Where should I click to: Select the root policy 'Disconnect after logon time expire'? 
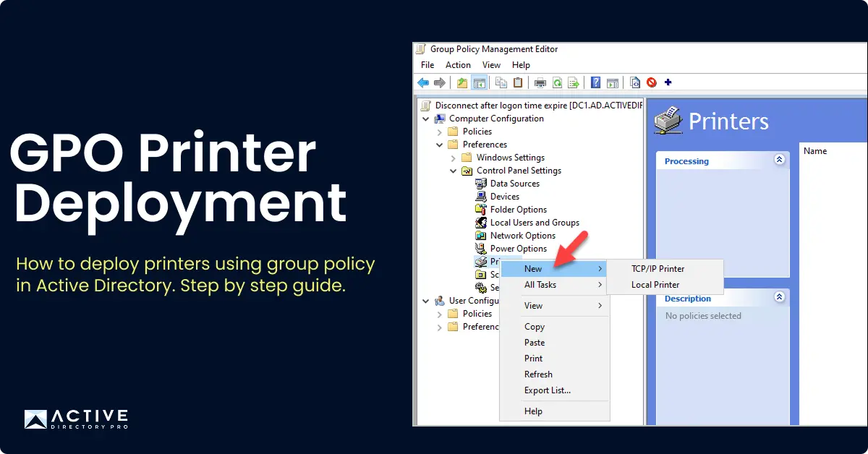(538, 106)
